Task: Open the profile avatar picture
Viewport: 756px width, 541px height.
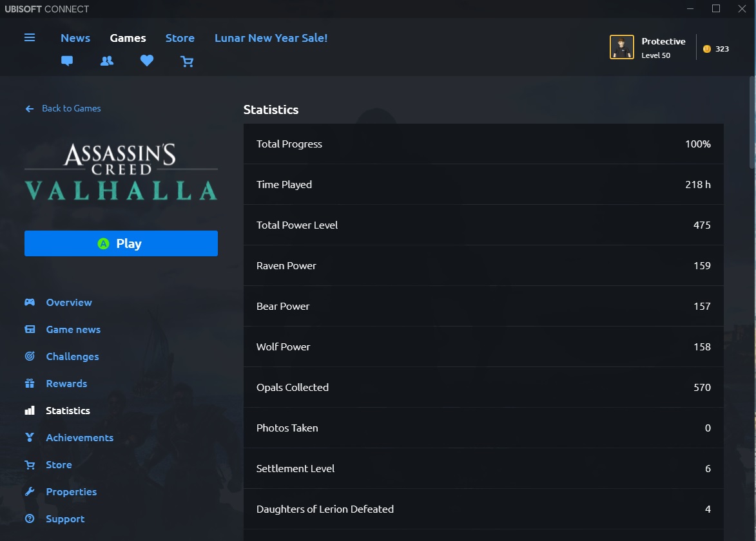Action: (x=622, y=47)
